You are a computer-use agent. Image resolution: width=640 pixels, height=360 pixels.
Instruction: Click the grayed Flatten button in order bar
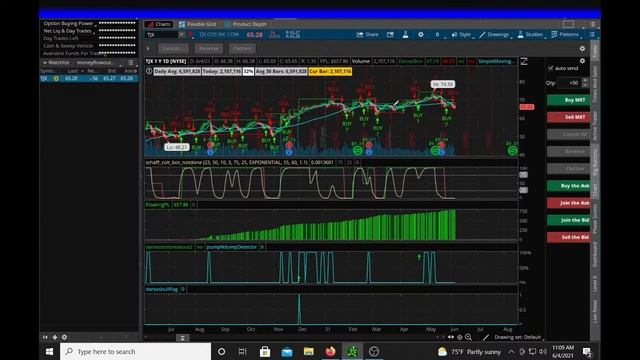(x=242, y=49)
